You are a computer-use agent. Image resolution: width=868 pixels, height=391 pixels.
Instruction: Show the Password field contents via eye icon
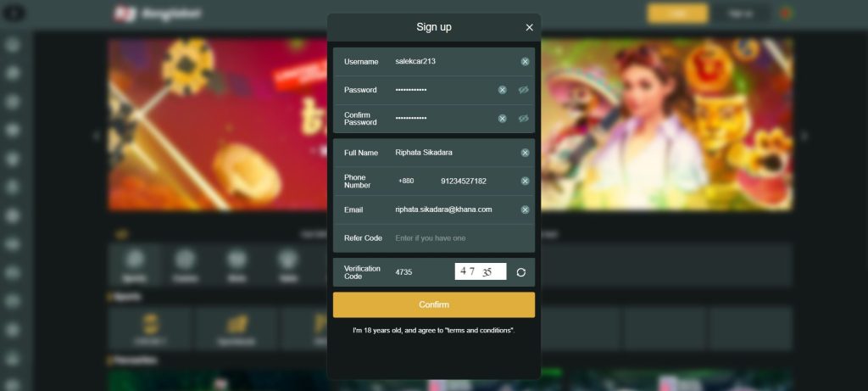524,90
